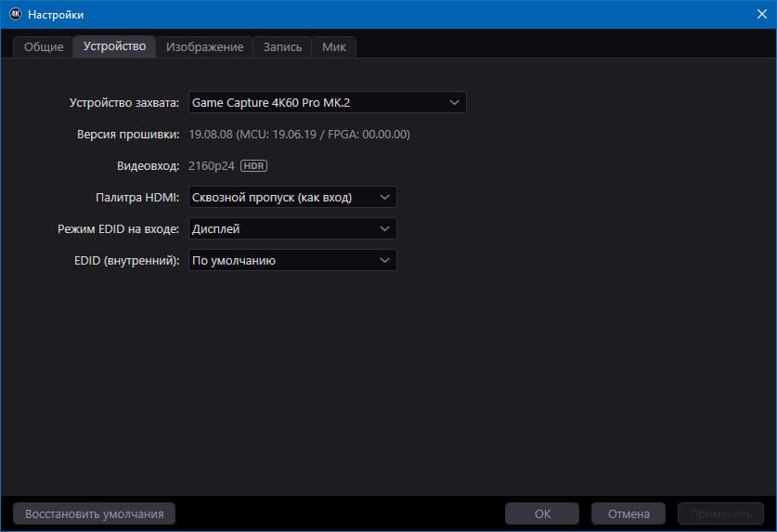Click the Настройки title bar text

[56, 15]
